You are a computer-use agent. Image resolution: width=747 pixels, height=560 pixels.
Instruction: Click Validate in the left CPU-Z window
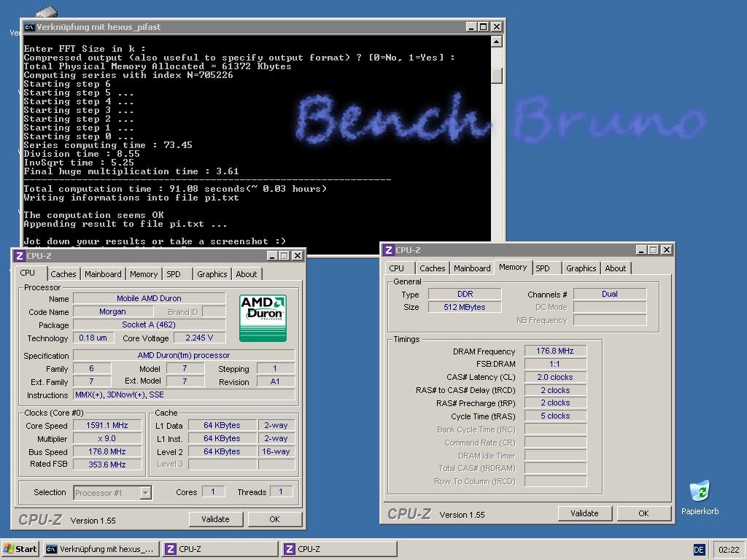click(x=215, y=519)
